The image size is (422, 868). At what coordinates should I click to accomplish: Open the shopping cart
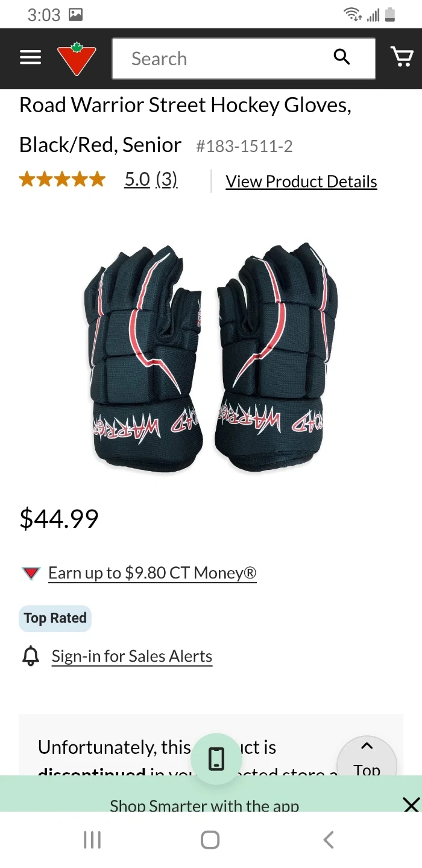[402, 57]
